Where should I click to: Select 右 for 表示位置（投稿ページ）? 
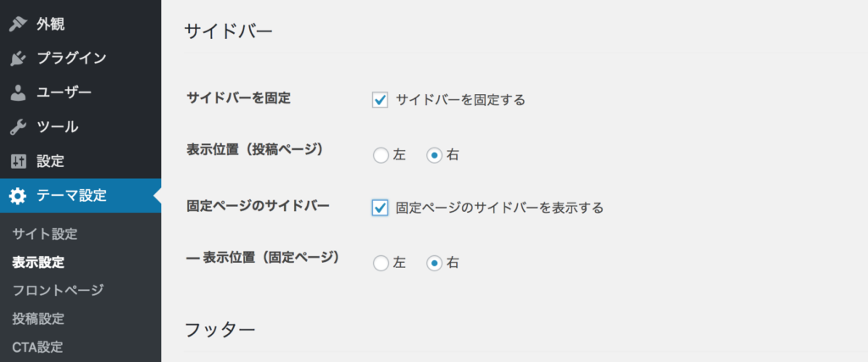pos(434,155)
